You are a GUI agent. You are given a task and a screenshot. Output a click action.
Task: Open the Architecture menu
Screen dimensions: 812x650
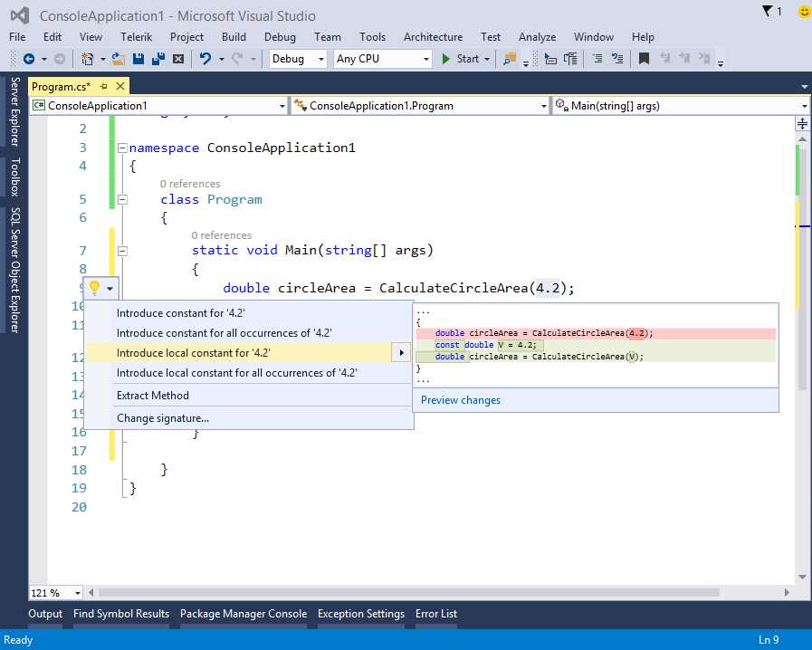[x=433, y=37]
